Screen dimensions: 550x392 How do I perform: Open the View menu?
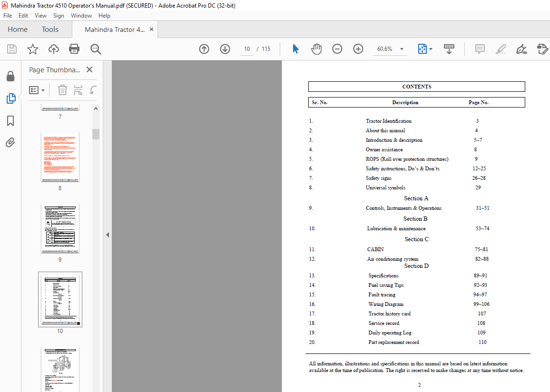[41, 15]
